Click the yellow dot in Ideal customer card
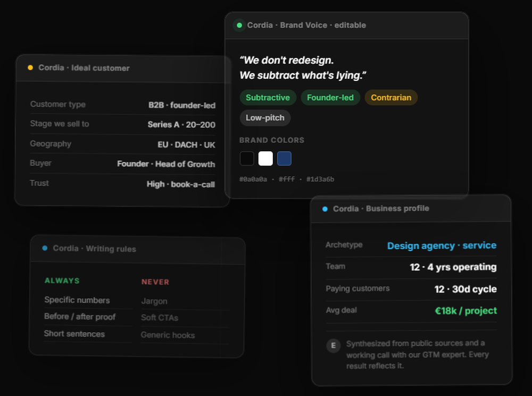This screenshot has width=532, height=396. point(30,68)
